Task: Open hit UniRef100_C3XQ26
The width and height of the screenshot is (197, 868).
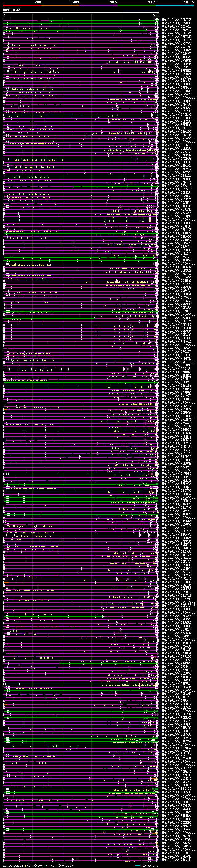Action: (177, 26)
